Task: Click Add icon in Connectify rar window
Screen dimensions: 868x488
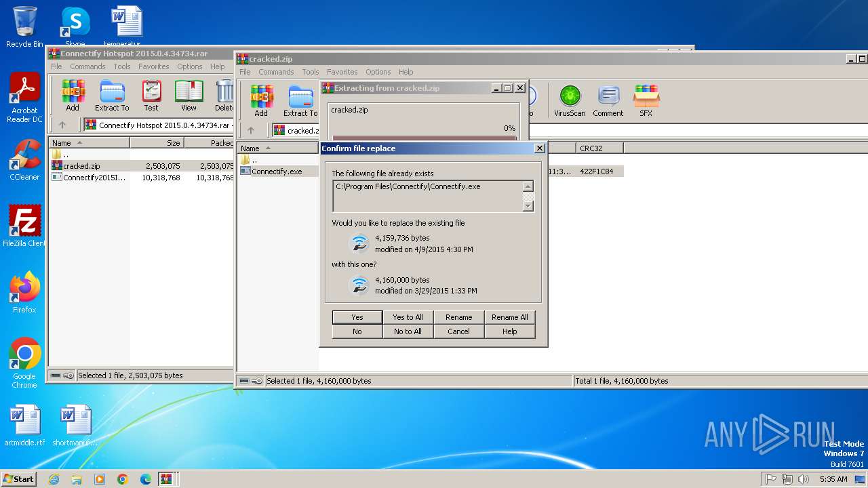Action: point(73,96)
